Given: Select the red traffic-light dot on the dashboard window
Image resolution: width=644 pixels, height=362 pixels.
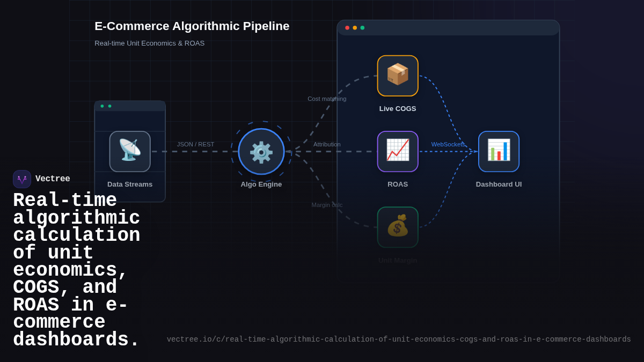Looking at the screenshot, I should [347, 27].
